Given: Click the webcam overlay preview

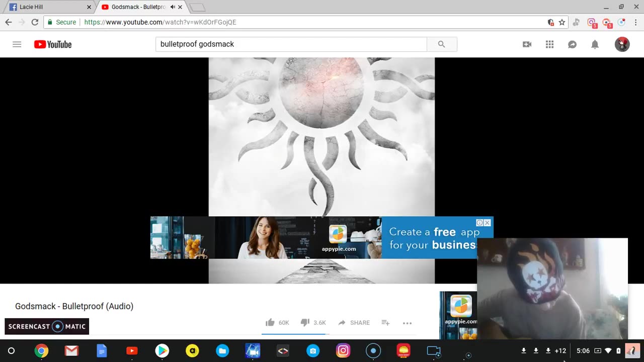Looking at the screenshot, I should (552, 289).
